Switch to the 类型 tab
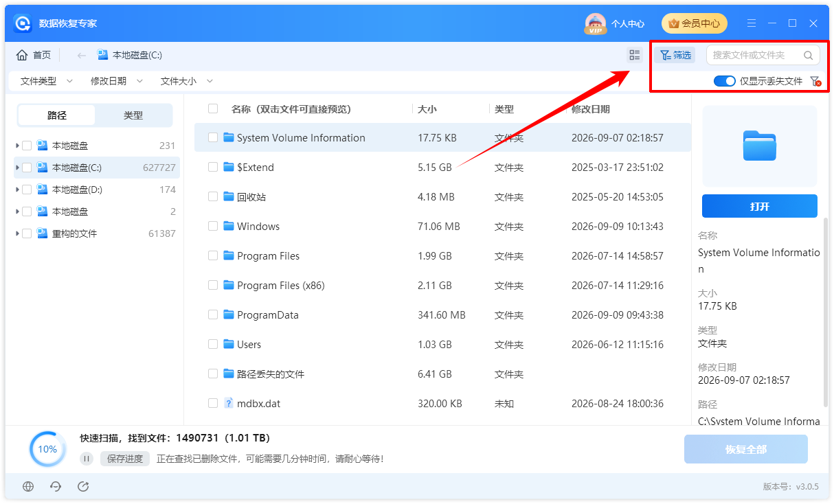The height and width of the screenshot is (504, 834). click(x=133, y=115)
